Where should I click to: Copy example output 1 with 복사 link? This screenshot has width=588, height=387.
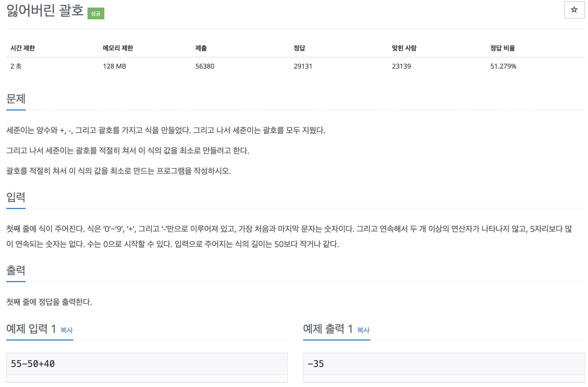click(363, 330)
